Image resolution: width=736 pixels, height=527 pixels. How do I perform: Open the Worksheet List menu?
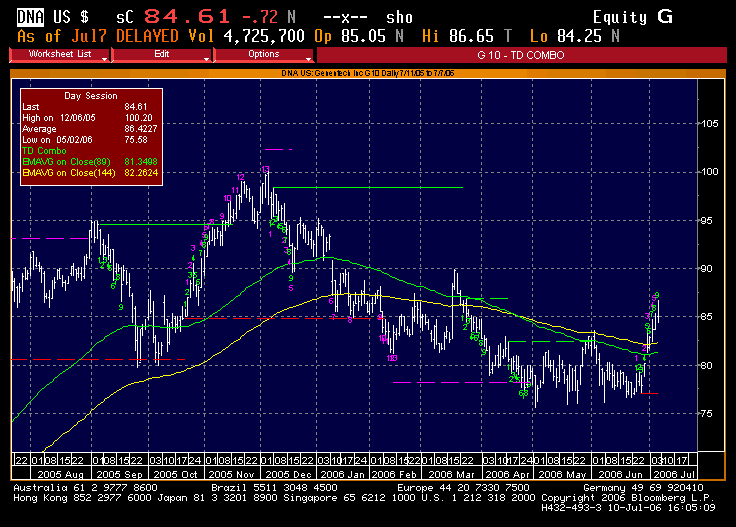tap(60, 54)
